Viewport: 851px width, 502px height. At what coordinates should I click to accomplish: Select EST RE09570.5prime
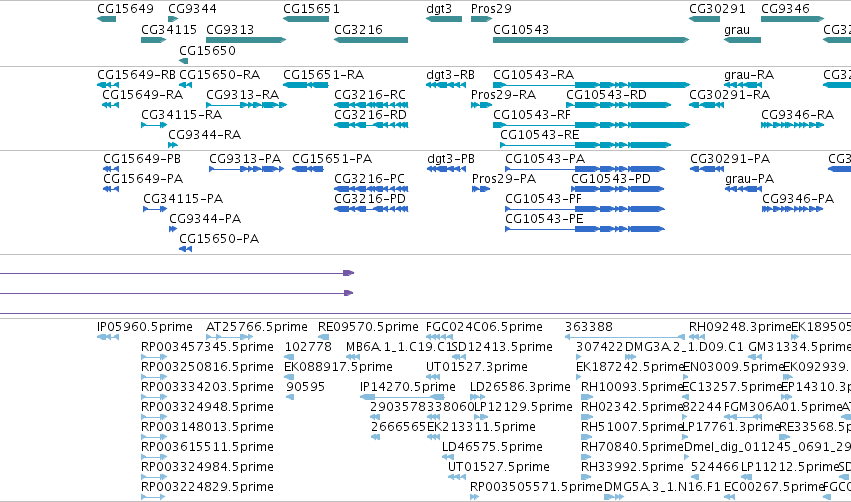click(323, 337)
